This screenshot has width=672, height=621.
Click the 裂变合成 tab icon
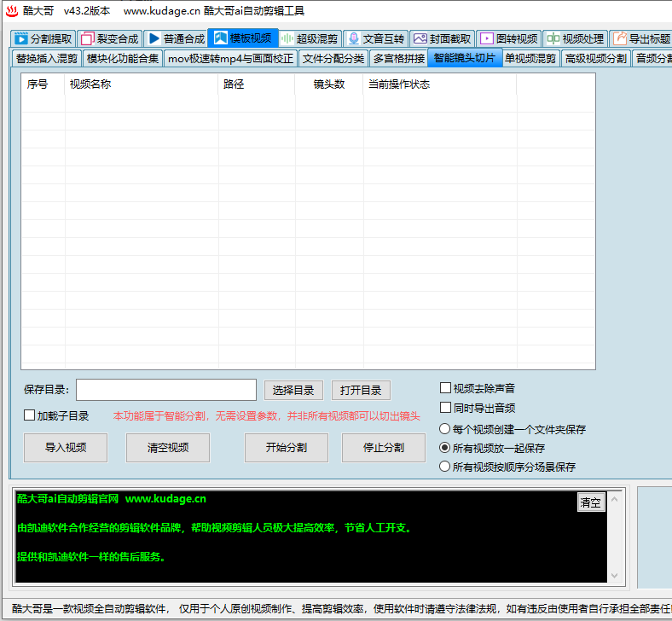pyautogui.click(x=88, y=38)
